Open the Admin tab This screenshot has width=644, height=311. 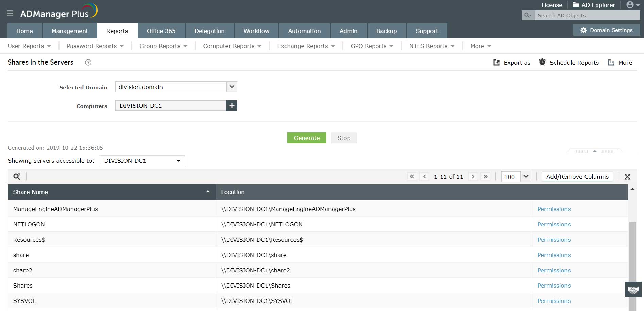click(x=349, y=31)
